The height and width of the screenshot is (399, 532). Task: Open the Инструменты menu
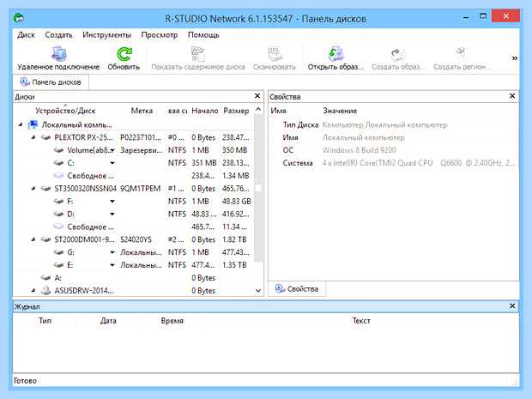106,35
